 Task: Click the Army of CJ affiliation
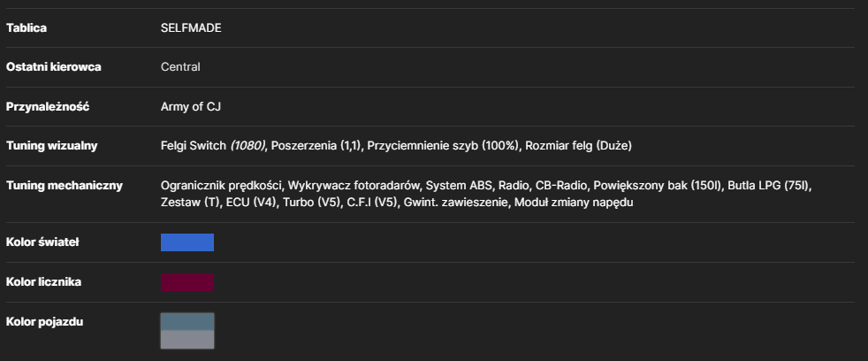pyautogui.click(x=190, y=107)
